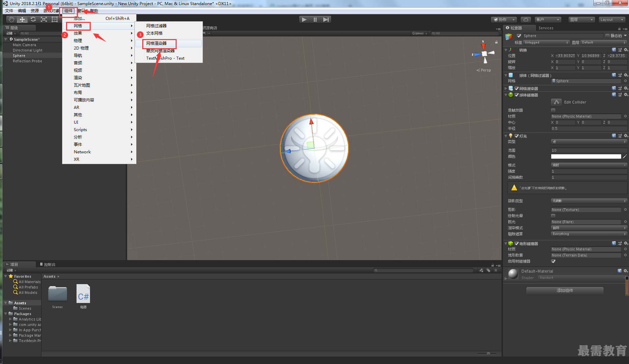Open the gear menu for the Transform component

(x=626, y=50)
